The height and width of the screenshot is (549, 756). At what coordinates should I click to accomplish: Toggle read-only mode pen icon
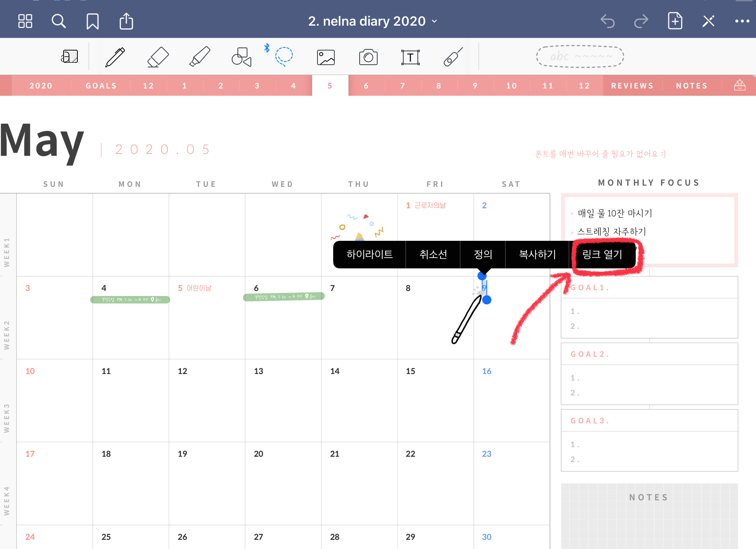pyautogui.click(x=708, y=21)
